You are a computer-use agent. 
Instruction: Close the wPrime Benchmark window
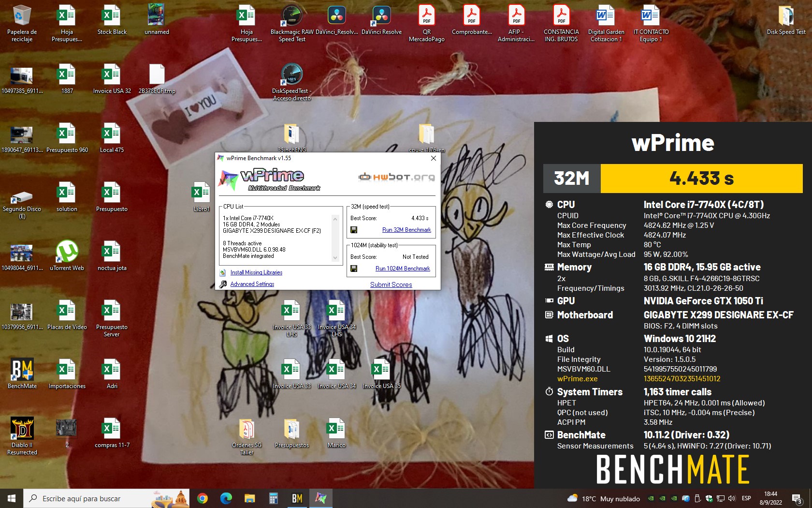click(433, 158)
